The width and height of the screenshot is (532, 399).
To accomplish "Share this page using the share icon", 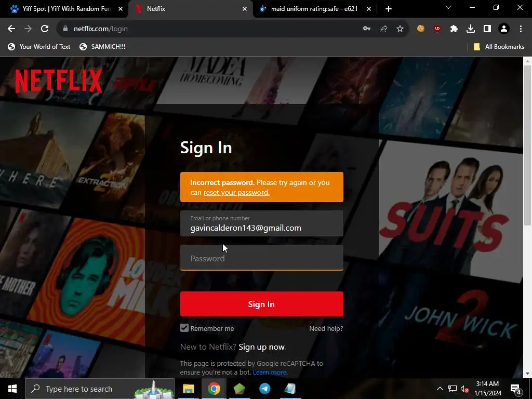I will [383, 29].
